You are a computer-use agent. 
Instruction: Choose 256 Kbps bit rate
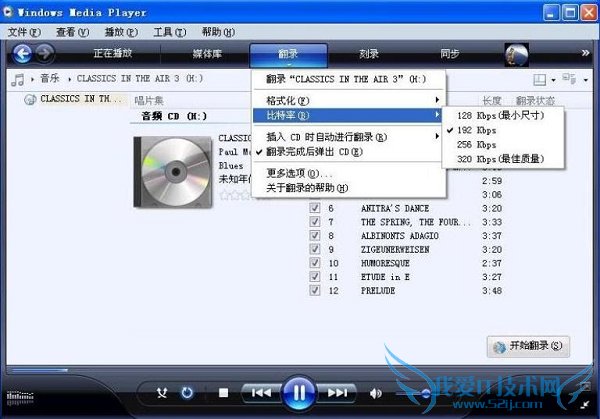pyautogui.click(x=503, y=145)
